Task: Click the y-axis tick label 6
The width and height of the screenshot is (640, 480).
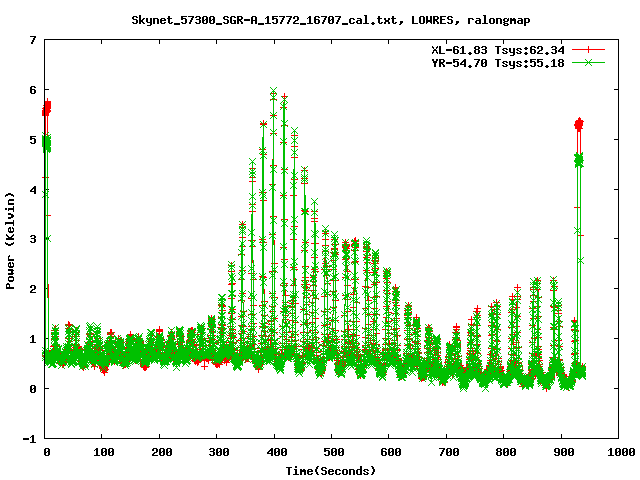Action: click(33, 90)
